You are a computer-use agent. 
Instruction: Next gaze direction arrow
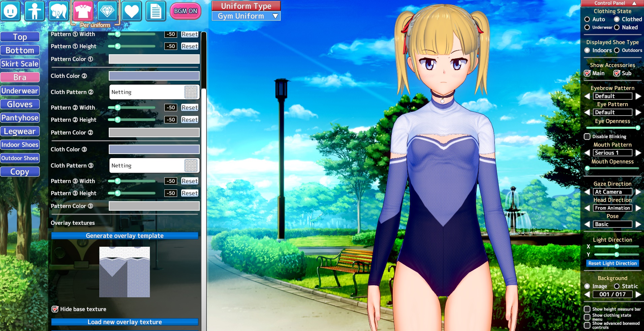click(x=638, y=192)
